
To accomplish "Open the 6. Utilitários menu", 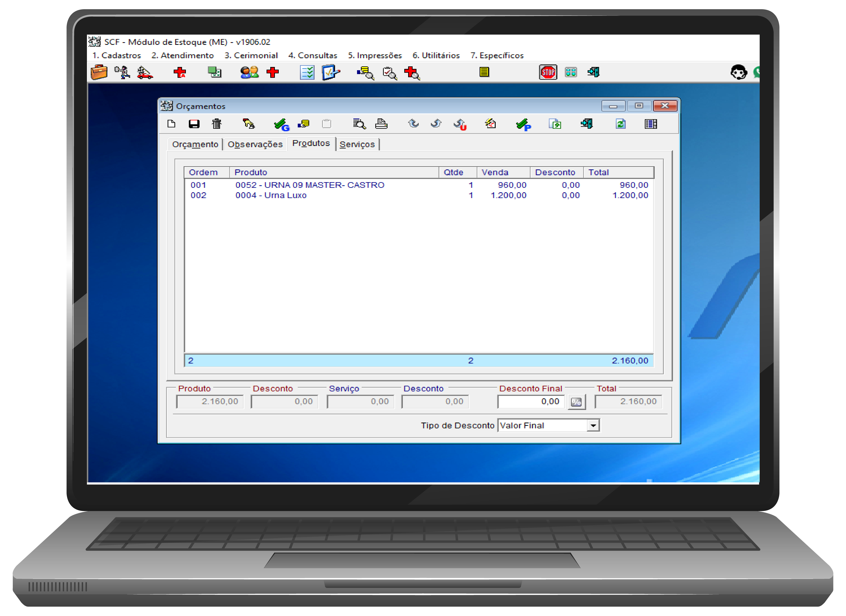I will pyautogui.click(x=436, y=55).
